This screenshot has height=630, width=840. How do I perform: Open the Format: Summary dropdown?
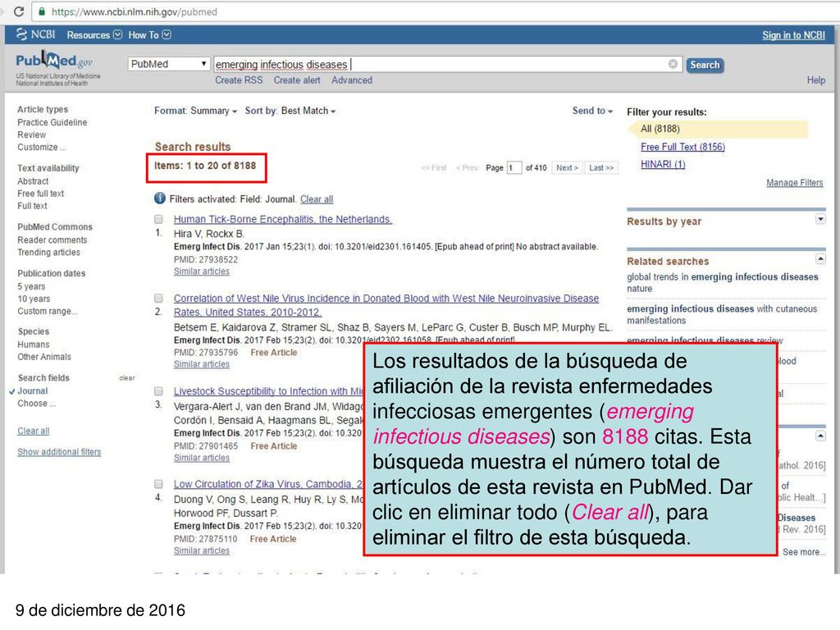tap(195, 111)
